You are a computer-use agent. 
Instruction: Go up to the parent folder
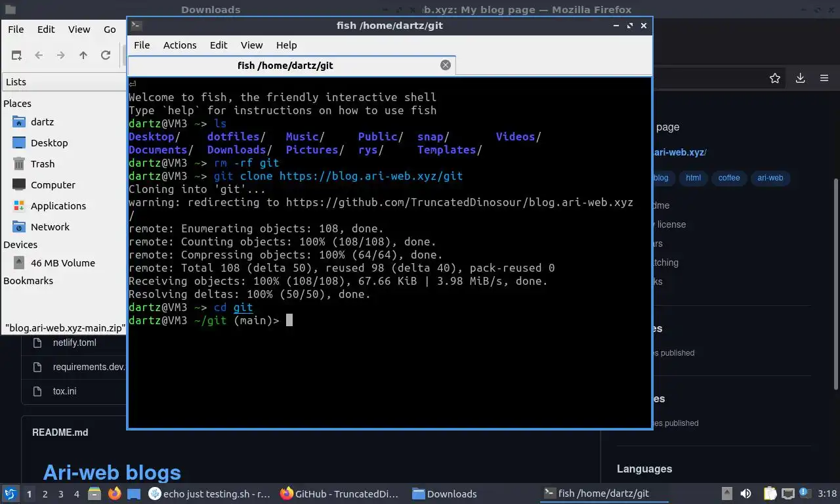[83, 55]
